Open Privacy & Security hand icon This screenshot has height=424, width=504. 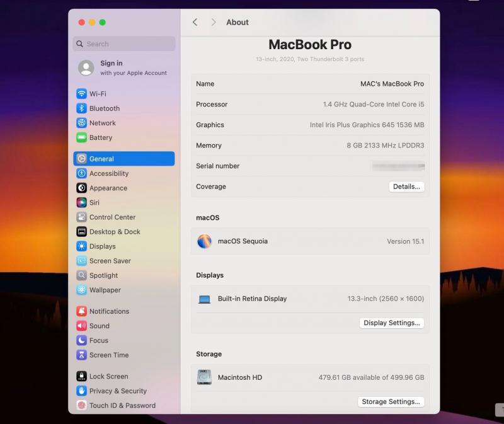click(x=82, y=391)
